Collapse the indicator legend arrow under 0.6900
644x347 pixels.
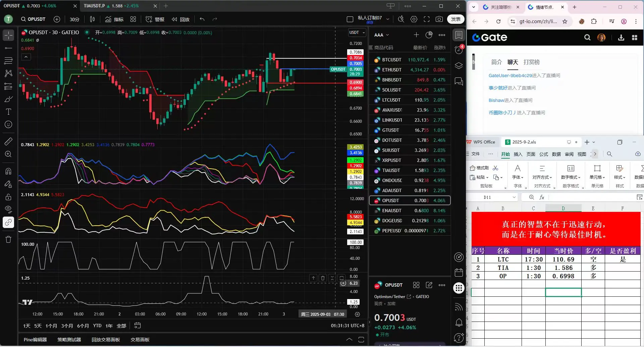point(26,57)
